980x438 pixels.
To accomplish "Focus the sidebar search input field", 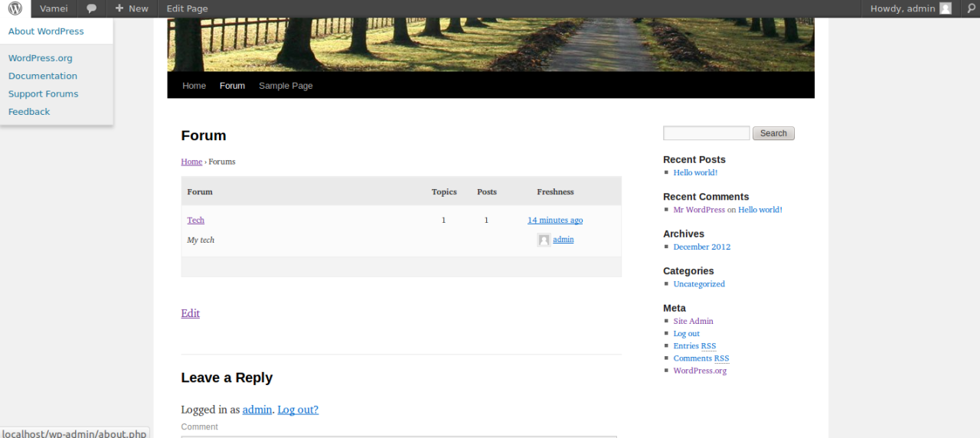I will click(x=706, y=133).
